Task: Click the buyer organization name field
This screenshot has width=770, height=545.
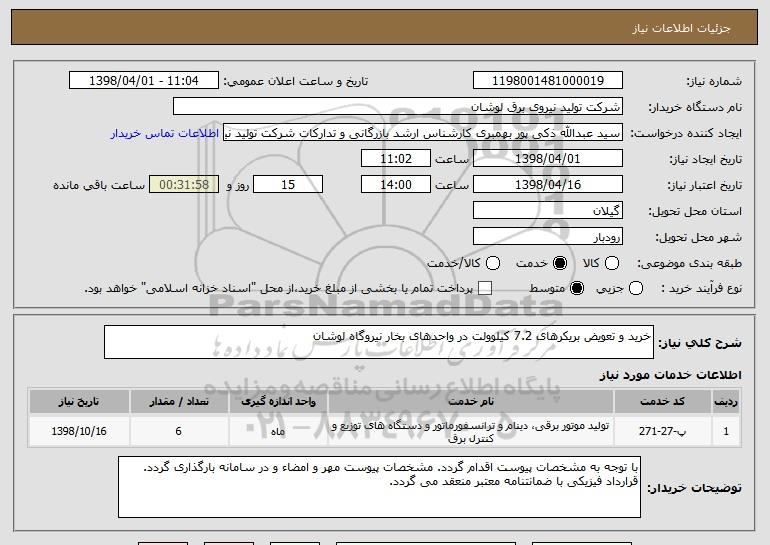Action: 398,107
